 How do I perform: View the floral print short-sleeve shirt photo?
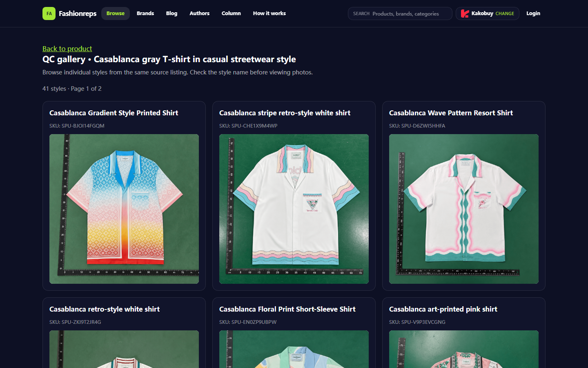click(x=294, y=349)
